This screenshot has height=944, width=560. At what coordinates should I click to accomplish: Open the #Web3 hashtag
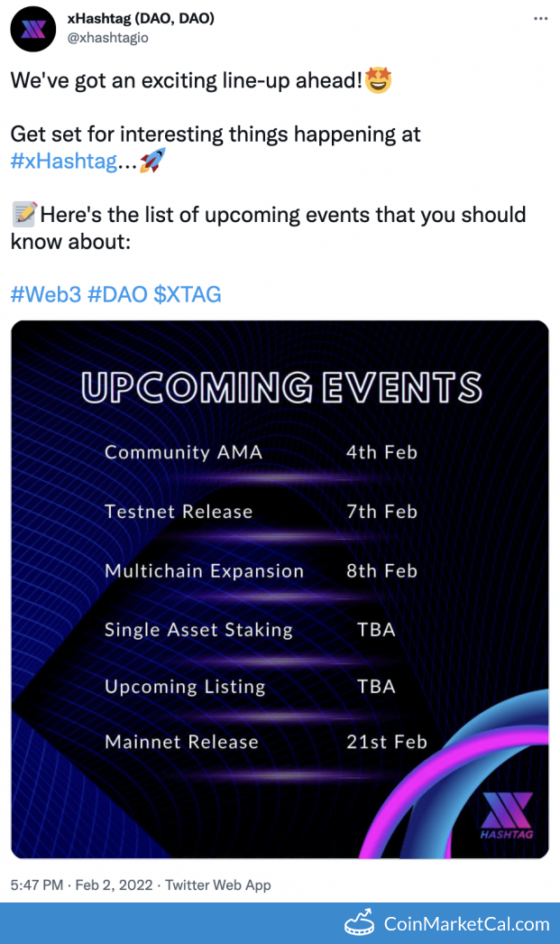[45, 294]
